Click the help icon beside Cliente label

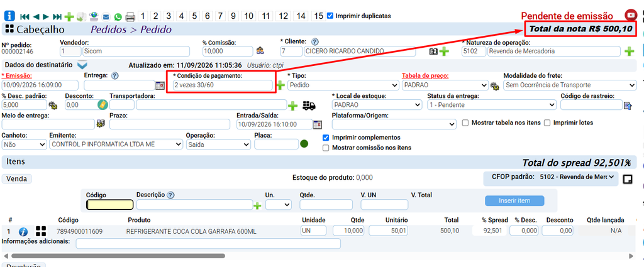pos(315,41)
